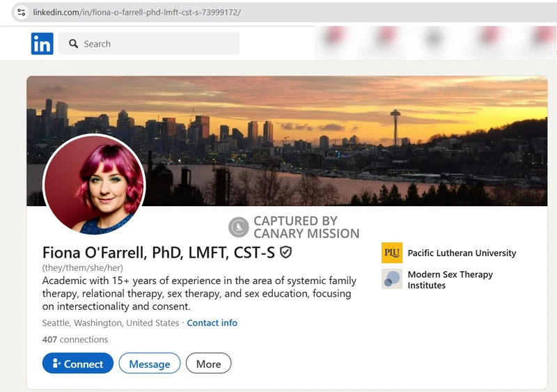
Task: Open Modern Sex Therapy Institutes text link
Action: pyautogui.click(x=450, y=279)
